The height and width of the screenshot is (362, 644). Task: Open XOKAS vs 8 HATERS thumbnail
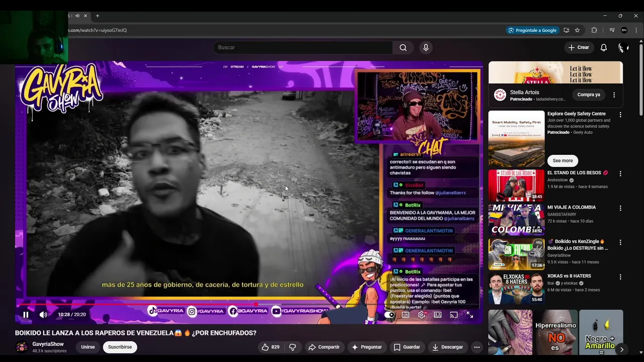[516, 288]
